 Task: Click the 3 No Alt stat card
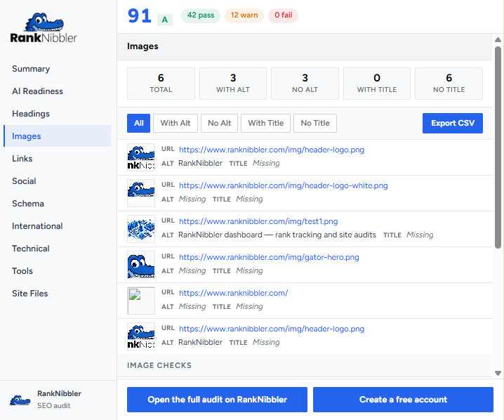(x=305, y=84)
